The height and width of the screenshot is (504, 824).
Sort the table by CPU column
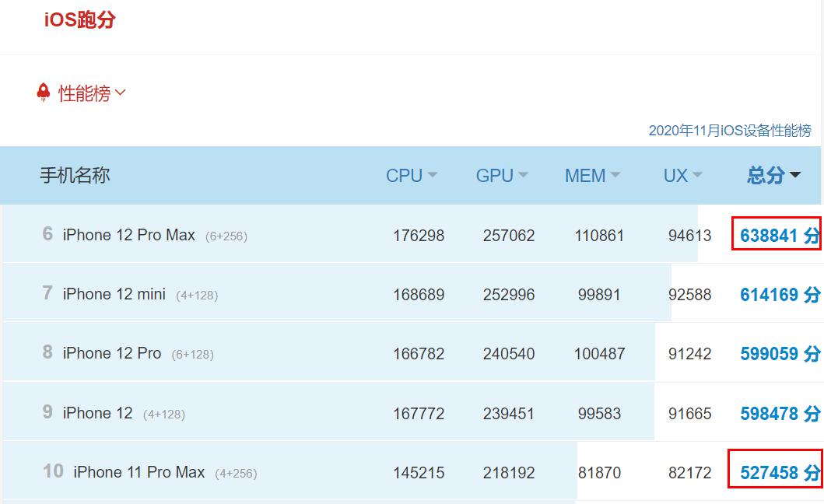pyautogui.click(x=411, y=176)
